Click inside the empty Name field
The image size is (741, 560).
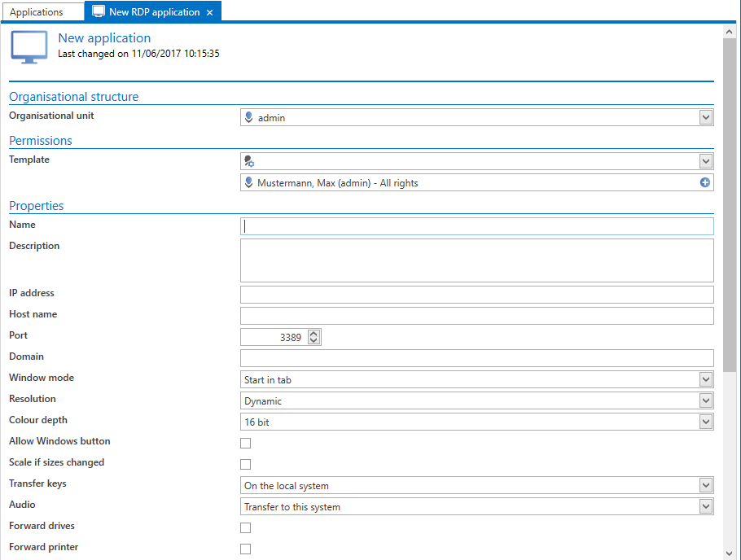click(472, 225)
